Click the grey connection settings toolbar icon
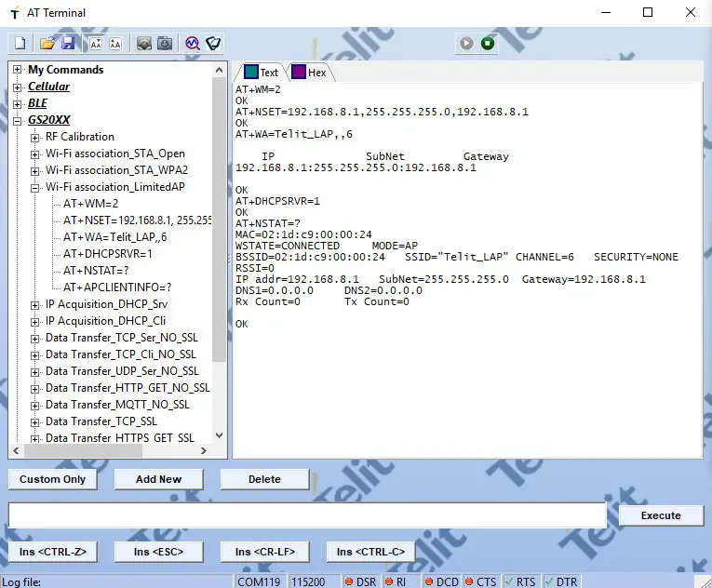The height and width of the screenshot is (588, 712). pos(144,44)
